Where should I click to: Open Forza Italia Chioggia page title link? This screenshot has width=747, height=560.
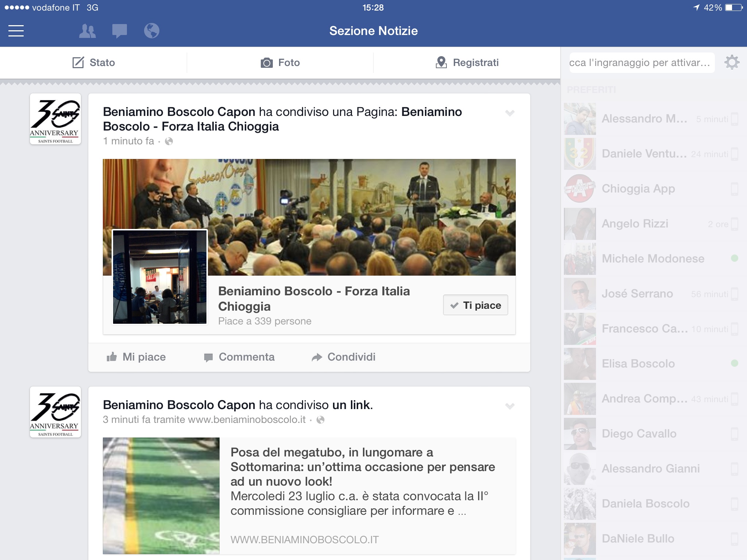coord(314,299)
